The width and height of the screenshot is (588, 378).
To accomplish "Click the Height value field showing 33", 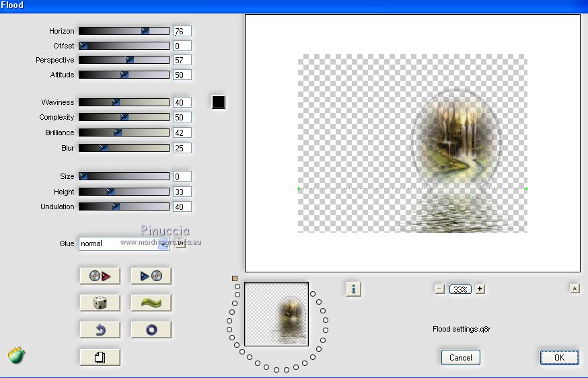I will (182, 192).
